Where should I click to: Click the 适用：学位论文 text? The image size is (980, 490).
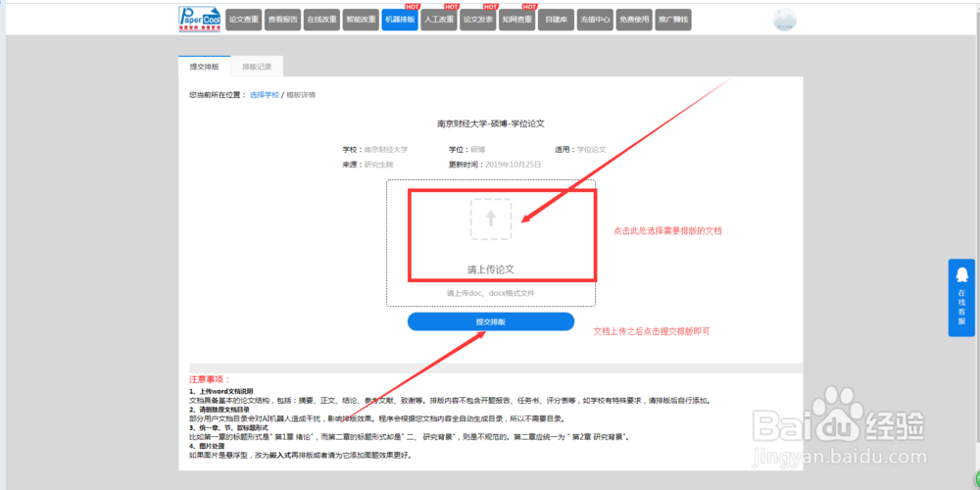click(x=580, y=150)
